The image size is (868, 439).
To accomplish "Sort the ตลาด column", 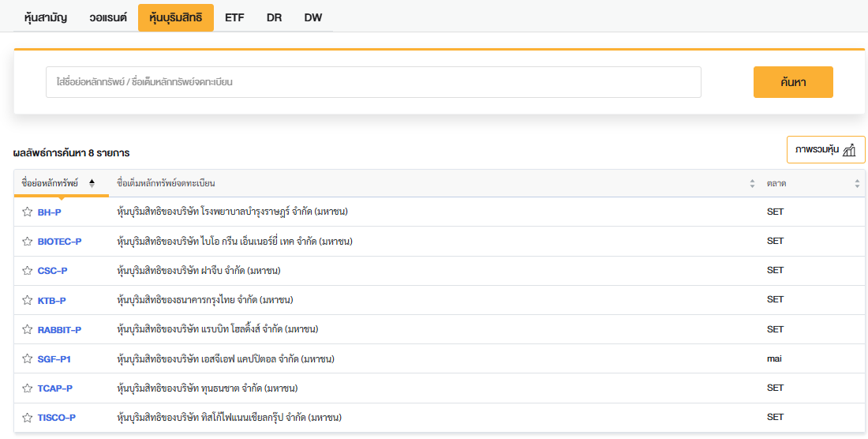I will (x=857, y=183).
